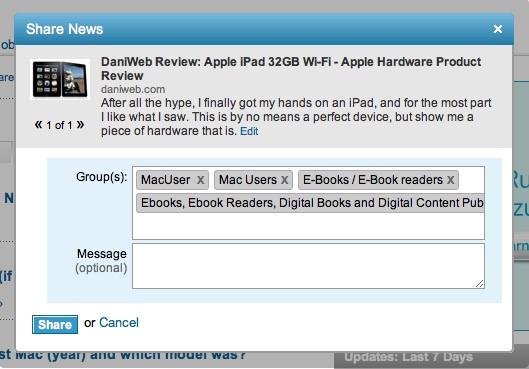Image resolution: width=529 pixels, height=369 pixels.
Task: Click the iPad article thumbnail image
Action: tap(60, 79)
